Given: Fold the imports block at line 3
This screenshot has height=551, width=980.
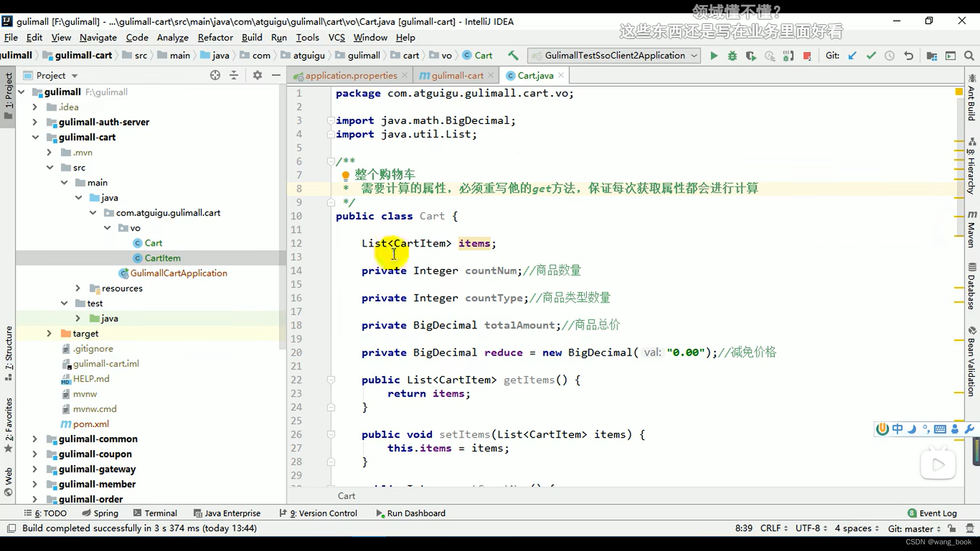Looking at the screenshot, I should tap(331, 120).
